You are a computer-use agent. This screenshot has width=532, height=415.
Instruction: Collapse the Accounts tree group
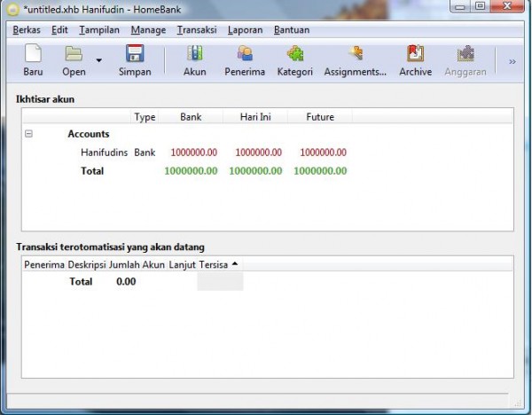[28, 134]
